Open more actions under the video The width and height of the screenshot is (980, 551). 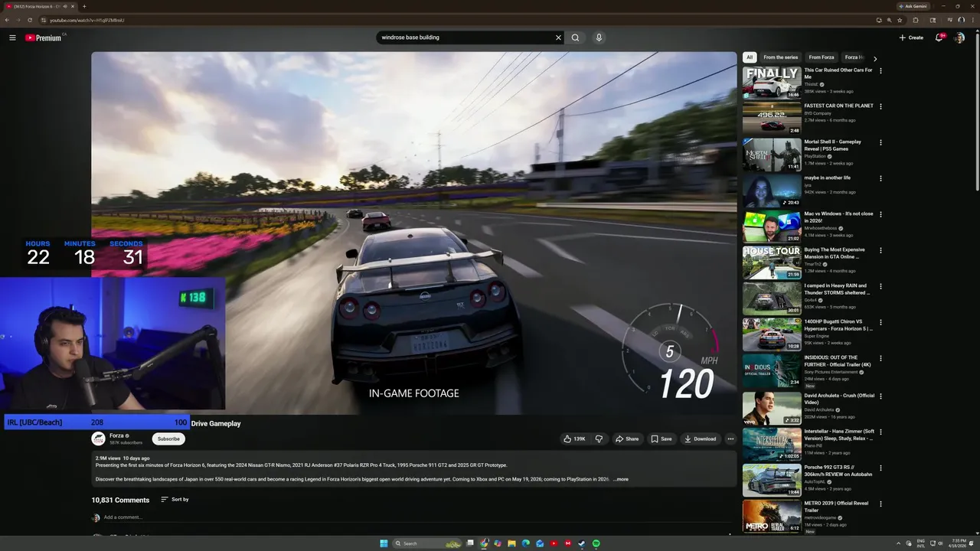pos(730,439)
